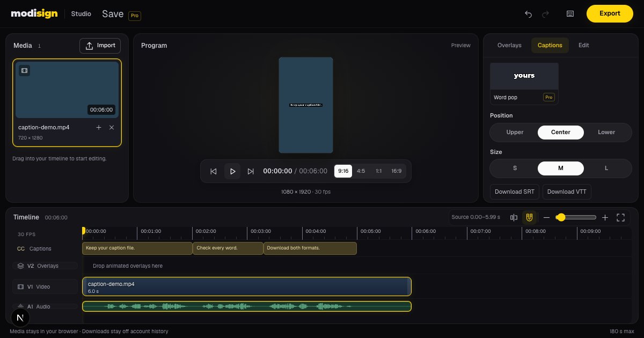The height and width of the screenshot is (338, 644).
Task: Select the caption-demo.mp4 video clip on V1
Action: coord(247,286)
